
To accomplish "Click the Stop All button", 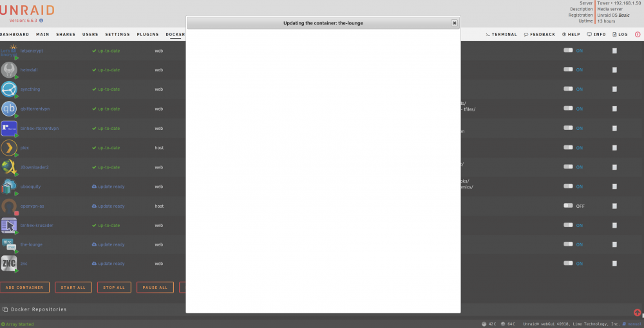I will 114,287.
